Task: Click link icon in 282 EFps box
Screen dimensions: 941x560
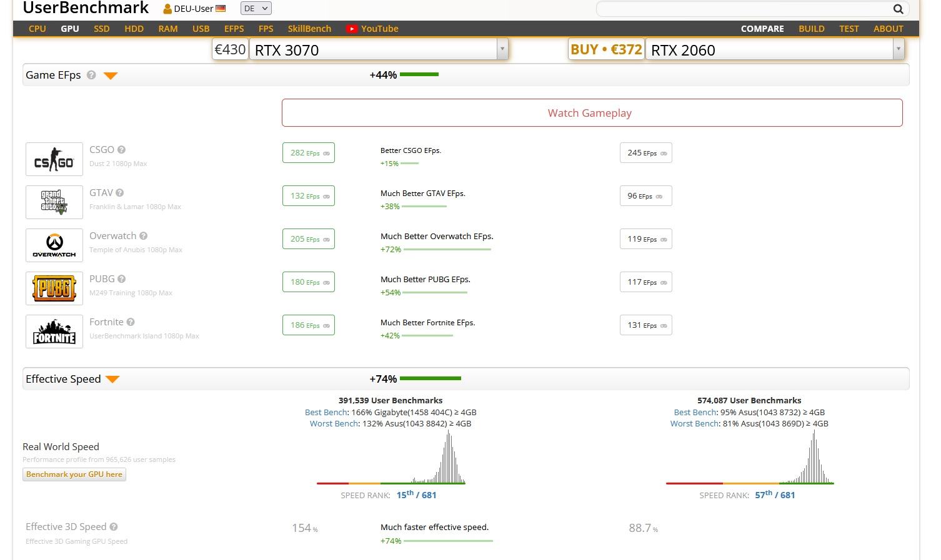Action: (x=326, y=154)
